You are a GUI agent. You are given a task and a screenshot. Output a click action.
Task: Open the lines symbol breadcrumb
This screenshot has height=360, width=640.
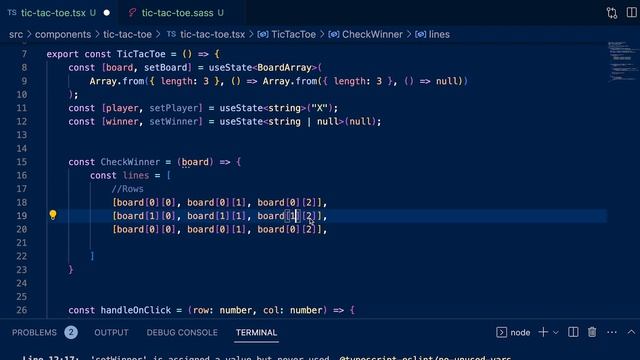click(x=439, y=34)
